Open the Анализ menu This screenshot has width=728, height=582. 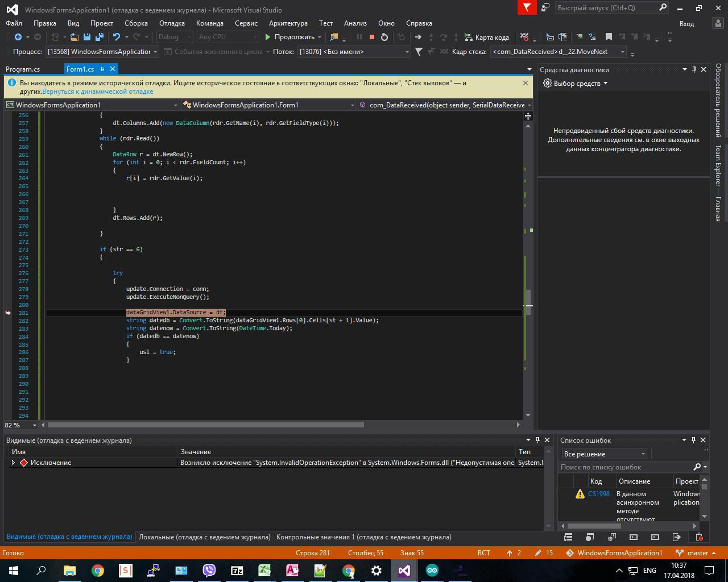tap(355, 23)
